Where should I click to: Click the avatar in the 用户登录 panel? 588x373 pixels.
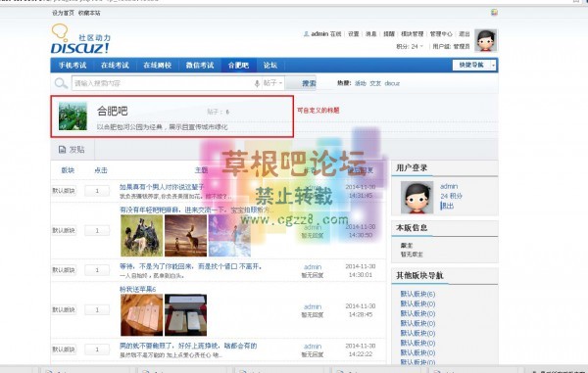coord(416,198)
